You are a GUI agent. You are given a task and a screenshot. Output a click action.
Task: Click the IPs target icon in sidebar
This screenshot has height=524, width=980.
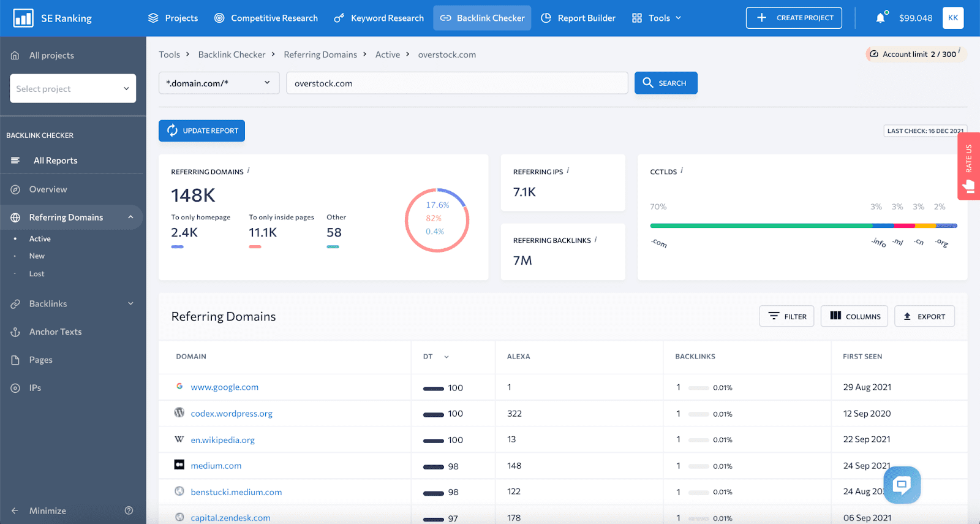15,388
